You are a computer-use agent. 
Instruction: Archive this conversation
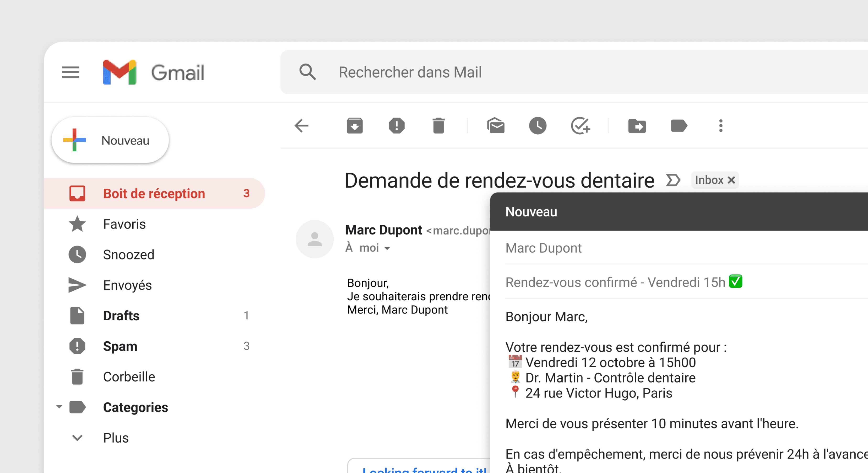[355, 126]
